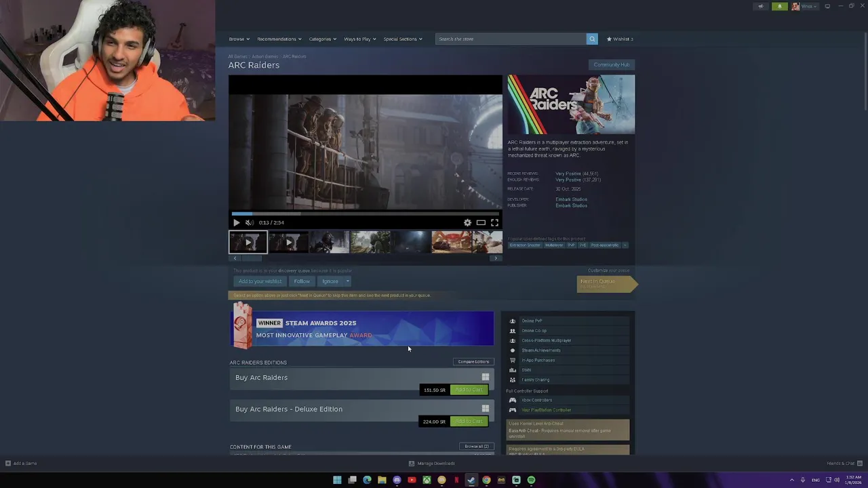Screen dimensions: 868x488
Task: Click the Extraction Shooter tag
Action: [525, 245]
